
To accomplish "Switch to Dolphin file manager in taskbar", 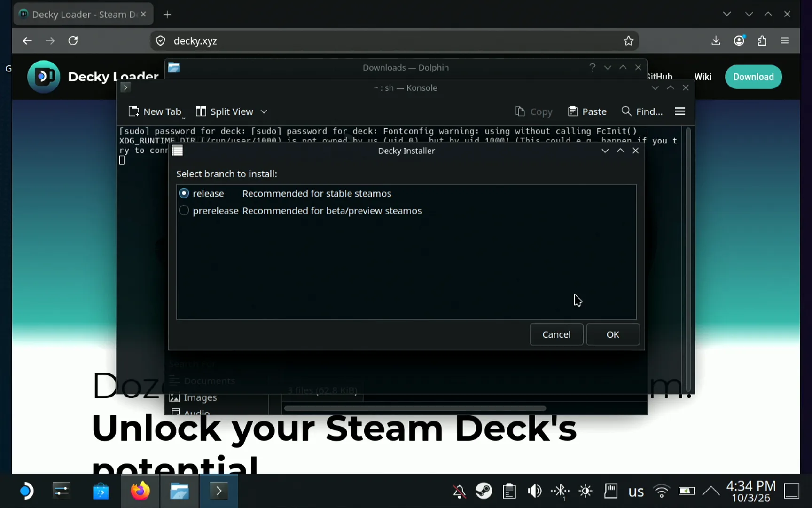I will pyautogui.click(x=180, y=491).
